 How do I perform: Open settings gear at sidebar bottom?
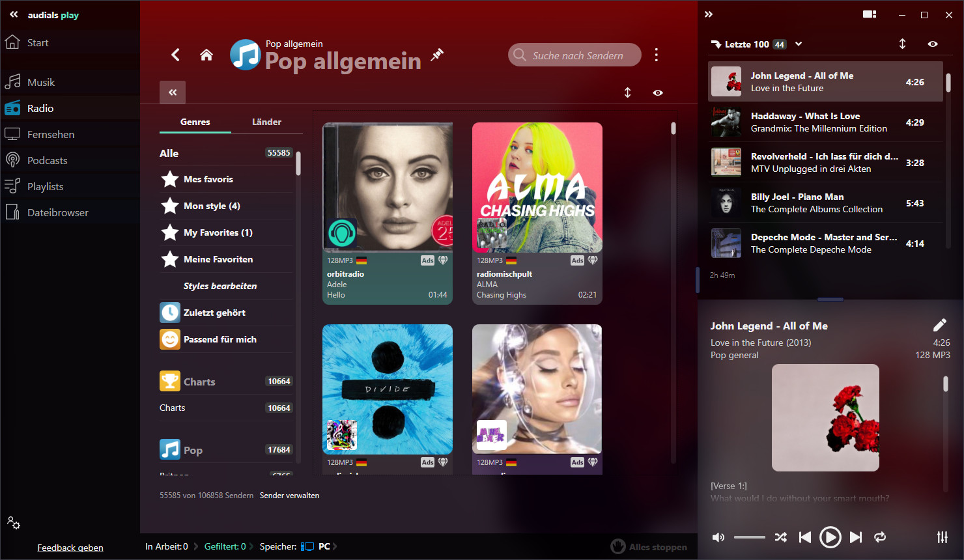tap(14, 523)
